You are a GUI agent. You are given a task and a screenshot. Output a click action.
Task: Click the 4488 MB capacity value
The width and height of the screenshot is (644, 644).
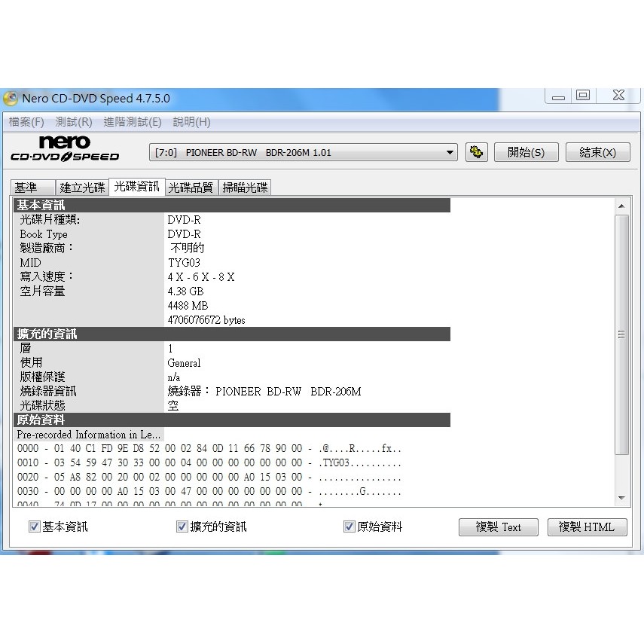pos(188,306)
